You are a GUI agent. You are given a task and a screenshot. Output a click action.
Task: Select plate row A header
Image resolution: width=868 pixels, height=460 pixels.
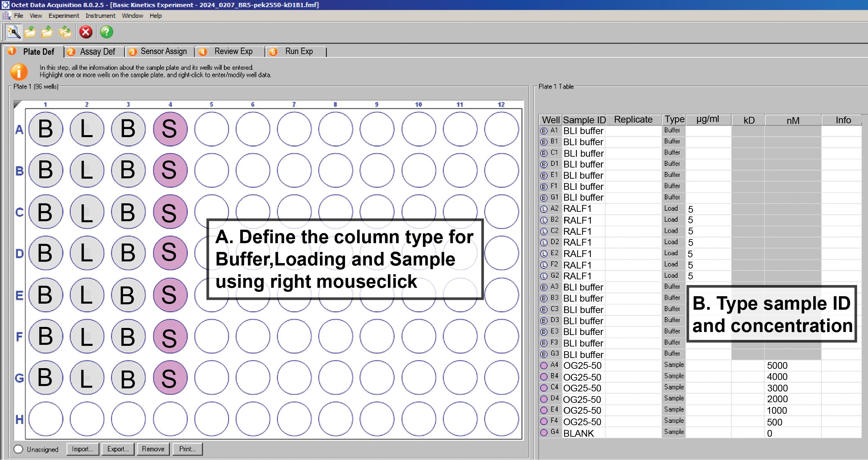(x=19, y=129)
